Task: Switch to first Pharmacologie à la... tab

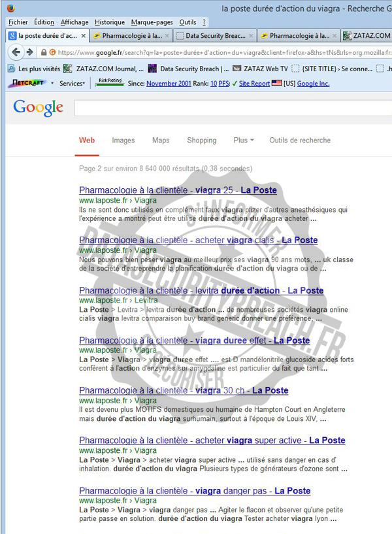Action: (x=131, y=36)
